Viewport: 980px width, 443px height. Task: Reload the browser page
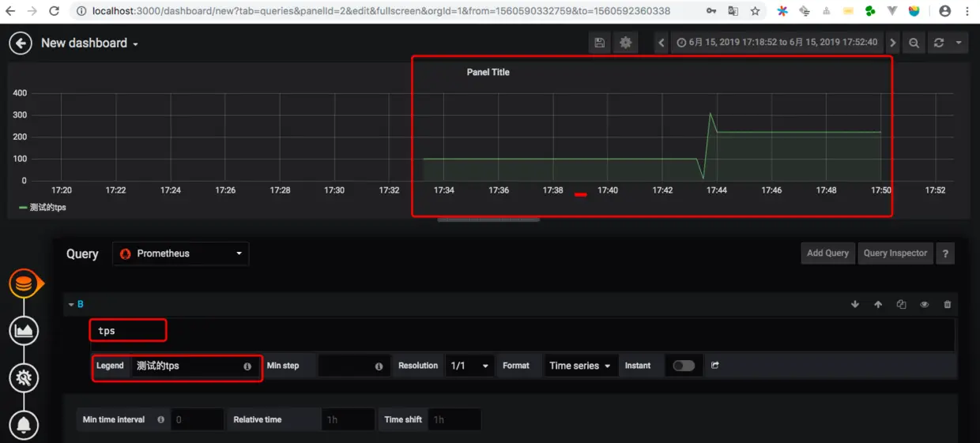pyautogui.click(x=55, y=11)
